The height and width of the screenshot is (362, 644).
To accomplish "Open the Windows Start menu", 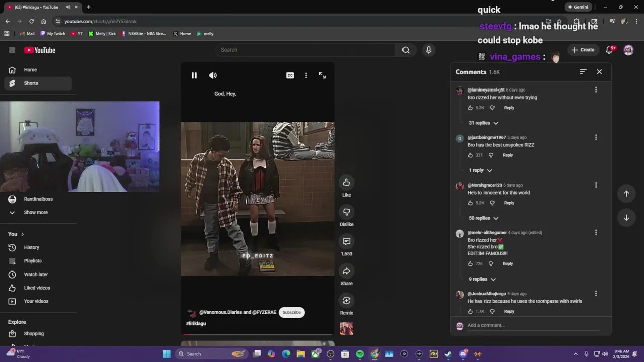I will [167, 354].
